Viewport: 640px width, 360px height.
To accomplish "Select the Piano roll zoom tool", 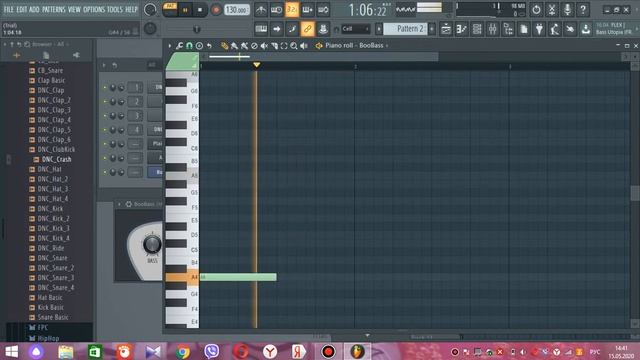I will click(294, 46).
